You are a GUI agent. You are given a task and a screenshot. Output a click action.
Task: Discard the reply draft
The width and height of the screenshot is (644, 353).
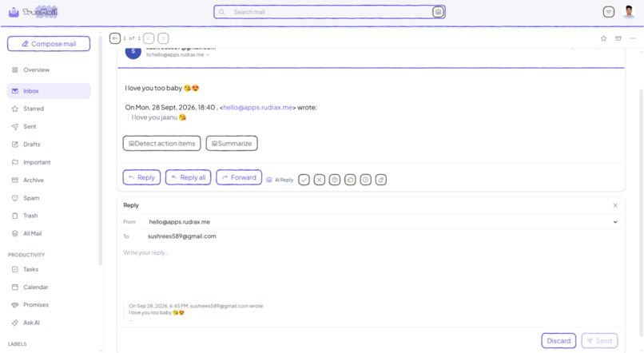(559, 341)
